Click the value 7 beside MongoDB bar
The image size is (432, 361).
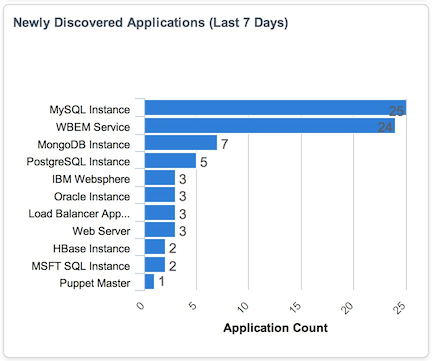(x=224, y=144)
